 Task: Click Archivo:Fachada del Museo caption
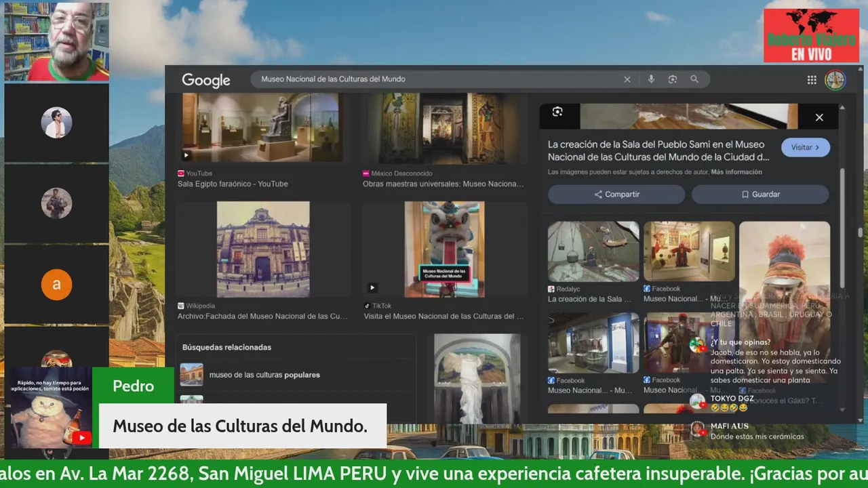262,316
